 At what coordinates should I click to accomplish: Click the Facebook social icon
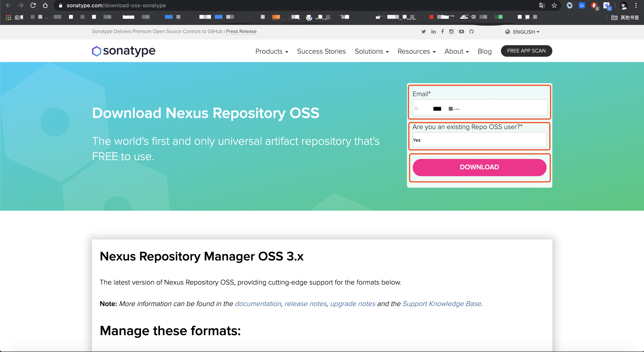(443, 31)
